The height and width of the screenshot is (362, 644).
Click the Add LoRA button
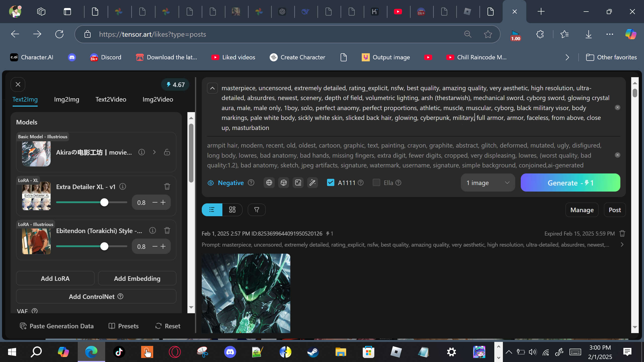pyautogui.click(x=55, y=278)
